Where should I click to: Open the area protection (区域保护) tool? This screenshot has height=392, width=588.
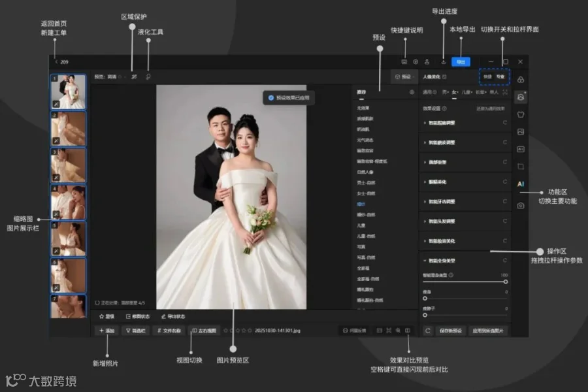[x=134, y=77]
